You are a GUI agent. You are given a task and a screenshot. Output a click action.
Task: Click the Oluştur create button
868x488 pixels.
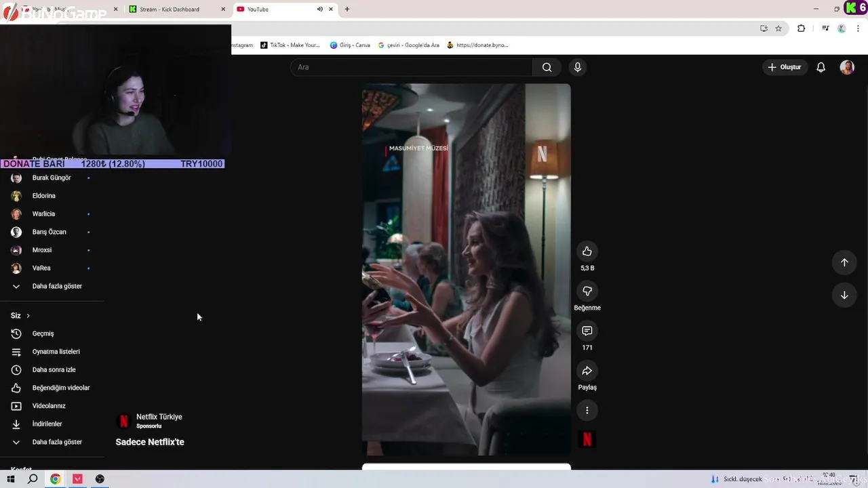784,67
